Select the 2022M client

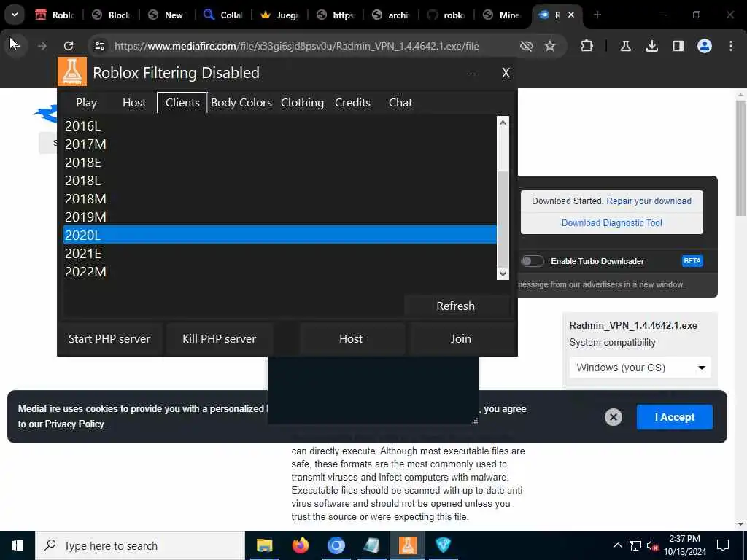coord(279,271)
